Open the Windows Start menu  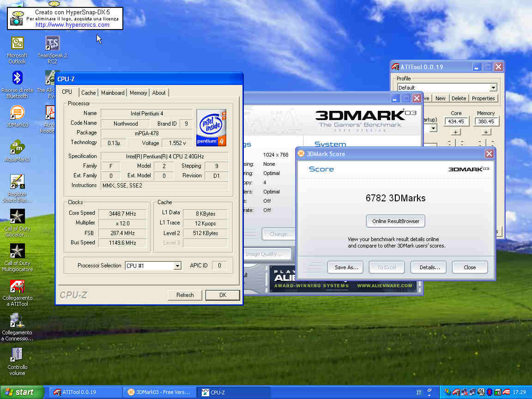click(x=22, y=392)
